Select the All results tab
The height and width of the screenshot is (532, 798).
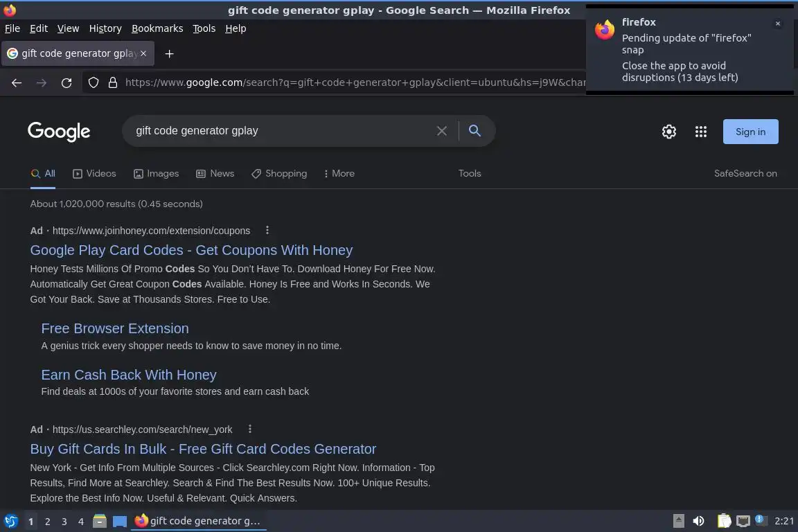[43, 174]
